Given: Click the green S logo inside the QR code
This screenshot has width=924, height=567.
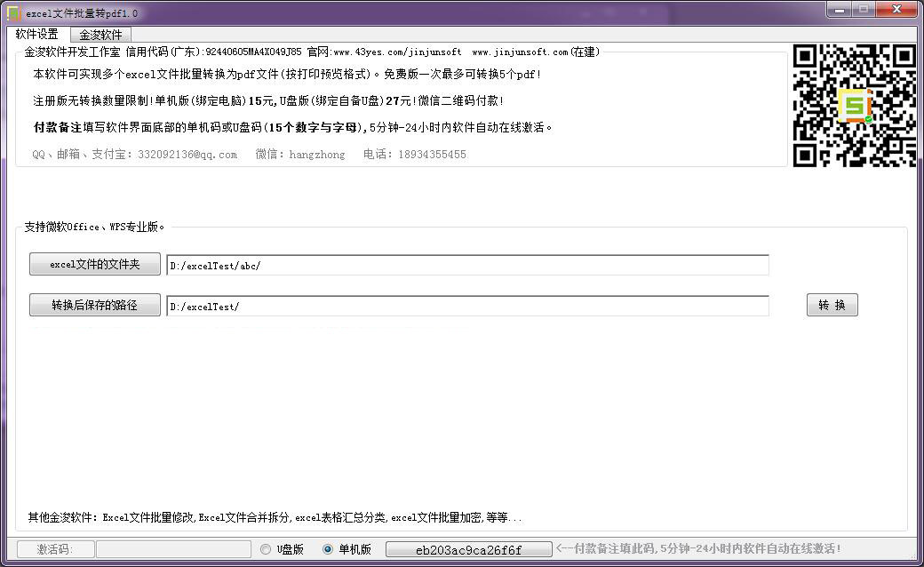Looking at the screenshot, I should tap(854, 107).
